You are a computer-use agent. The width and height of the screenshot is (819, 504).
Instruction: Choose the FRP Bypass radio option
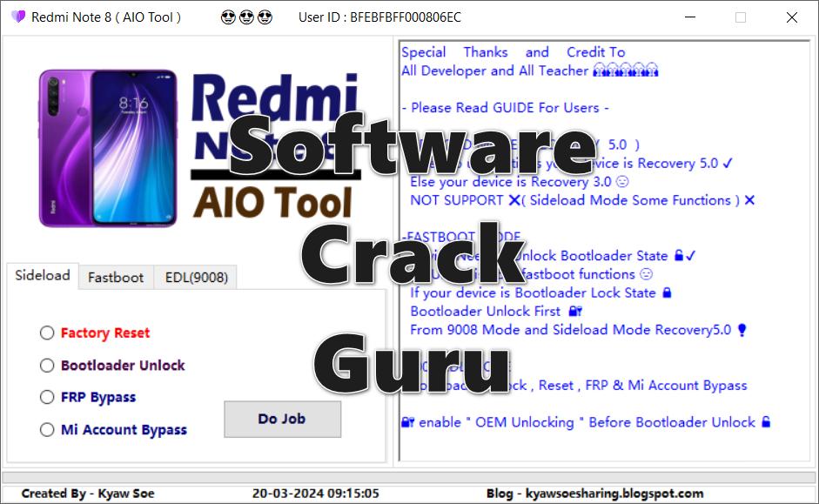pos(47,398)
